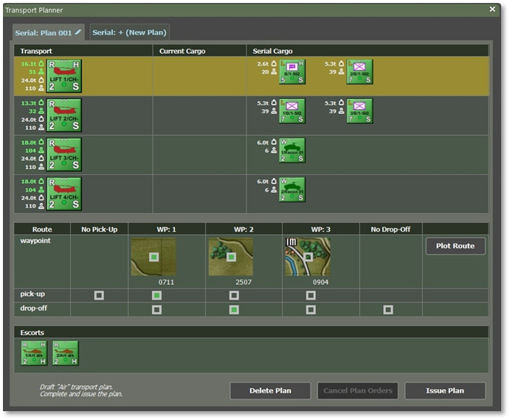Screen dimensions: 510x420
Task: Open the Serial: + (New Plan) tab
Action: click(x=130, y=32)
